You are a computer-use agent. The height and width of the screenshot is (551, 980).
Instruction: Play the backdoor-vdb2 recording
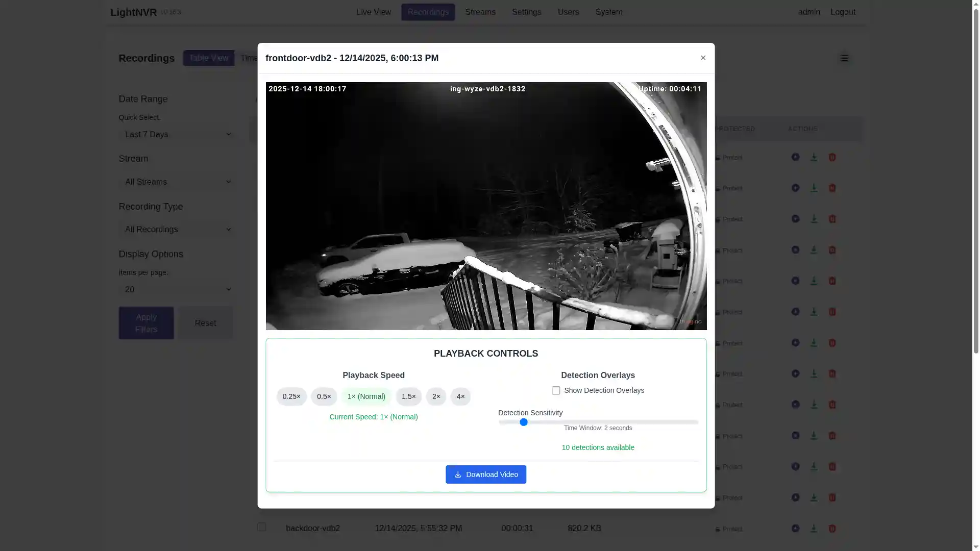tap(795, 529)
